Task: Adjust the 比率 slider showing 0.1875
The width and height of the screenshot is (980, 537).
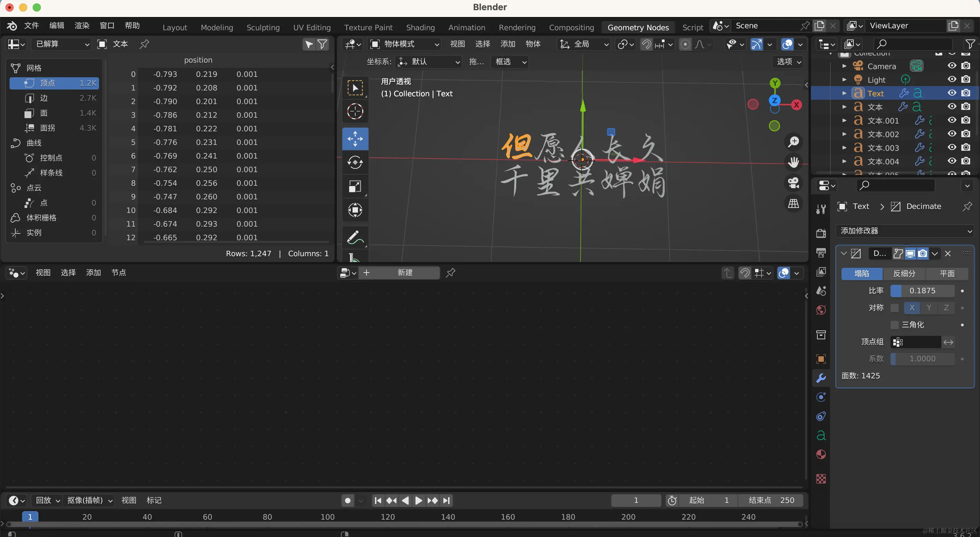Action: point(922,290)
